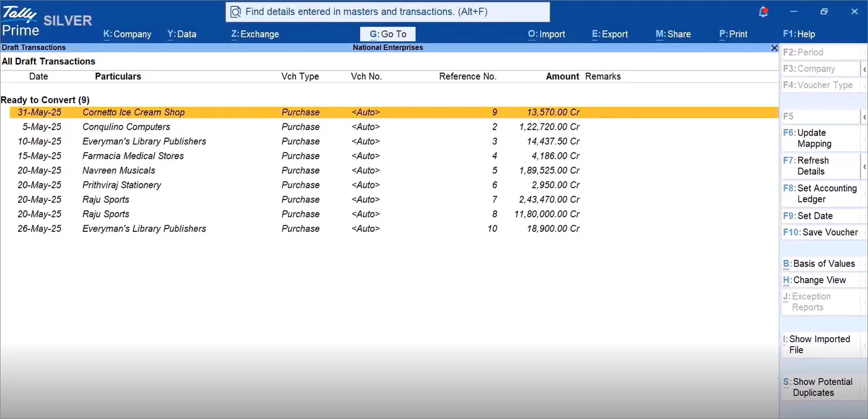Viewport: 868px width, 419px height.
Task: Click the G: Go To button
Action: click(x=388, y=34)
